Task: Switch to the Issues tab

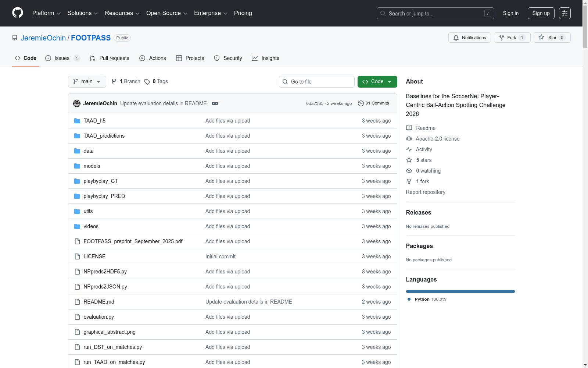Action: (62, 58)
